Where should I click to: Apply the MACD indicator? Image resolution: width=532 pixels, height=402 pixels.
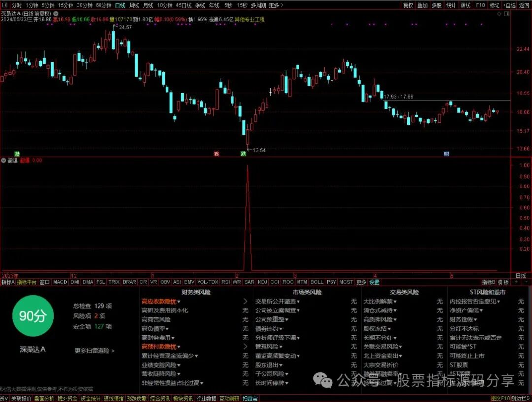pyautogui.click(x=60, y=282)
